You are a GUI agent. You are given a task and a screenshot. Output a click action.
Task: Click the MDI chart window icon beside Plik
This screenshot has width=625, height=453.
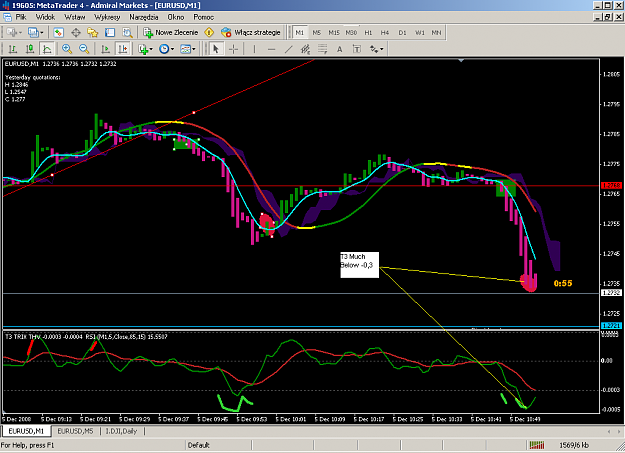coord(7,17)
